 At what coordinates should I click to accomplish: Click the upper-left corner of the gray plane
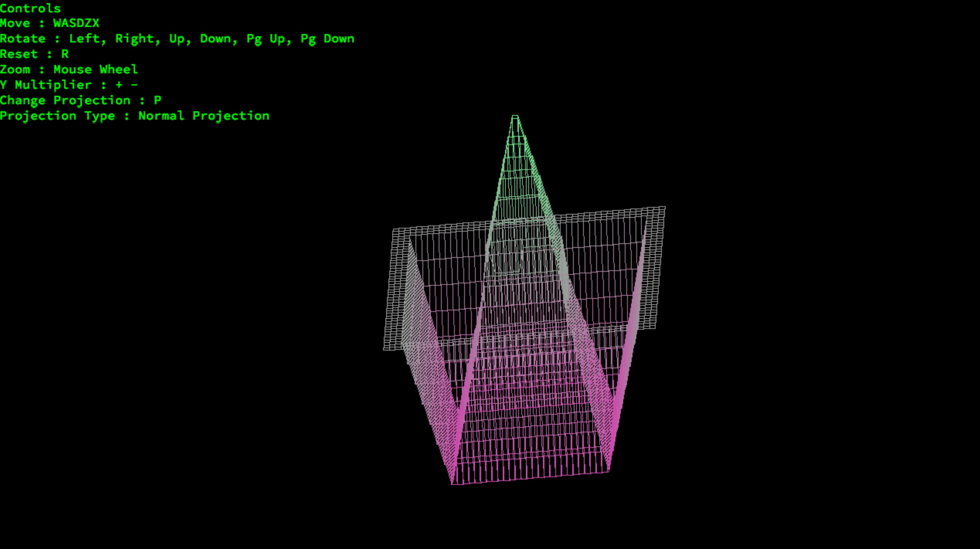[393, 230]
